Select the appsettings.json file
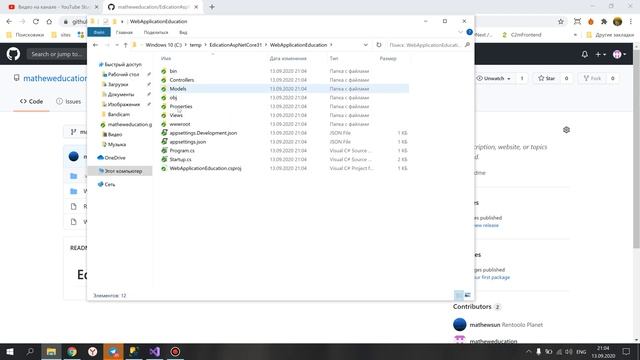 [x=188, y=142]
